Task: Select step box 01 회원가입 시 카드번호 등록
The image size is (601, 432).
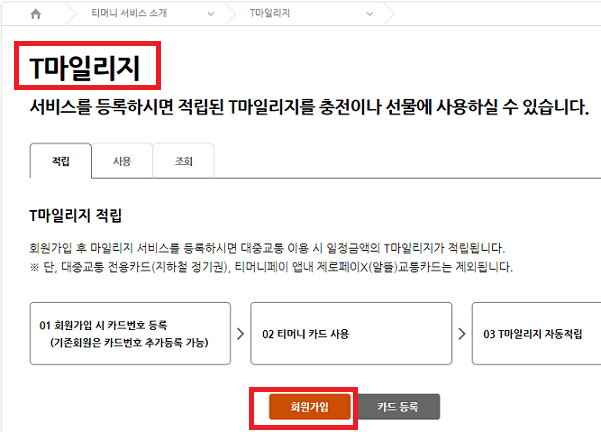Action: pyautogui.click(x=130, y=333)
